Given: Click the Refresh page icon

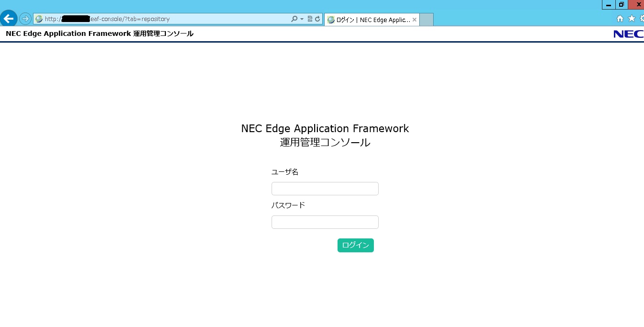Looking at the screenshot, I should 317,19.
